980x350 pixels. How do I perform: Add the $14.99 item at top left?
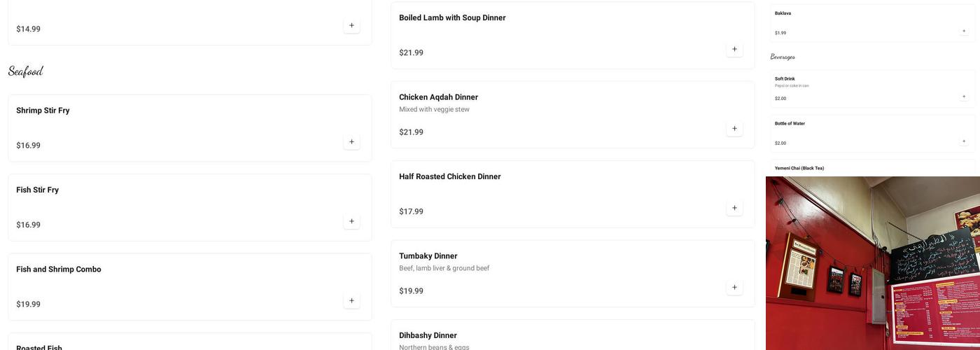click(351, 26)
